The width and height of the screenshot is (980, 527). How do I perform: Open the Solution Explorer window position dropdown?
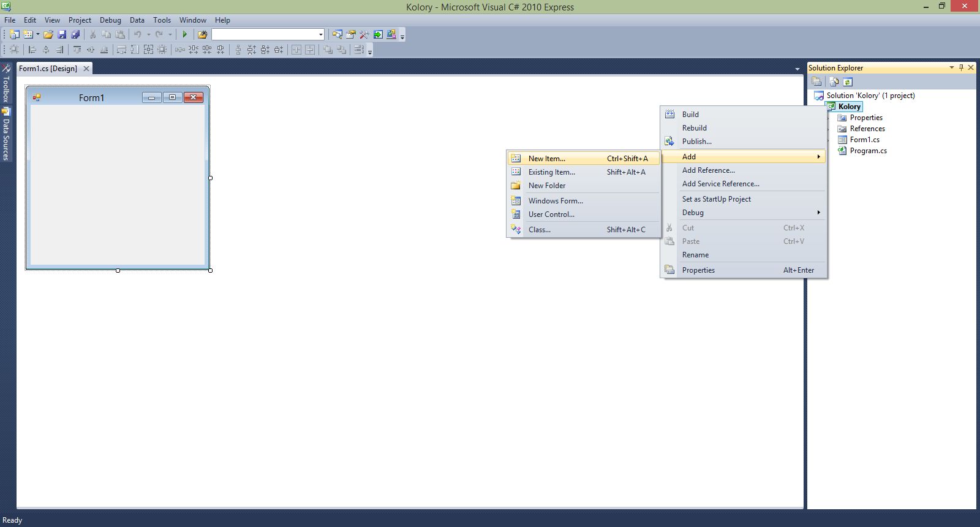point(951,67)
